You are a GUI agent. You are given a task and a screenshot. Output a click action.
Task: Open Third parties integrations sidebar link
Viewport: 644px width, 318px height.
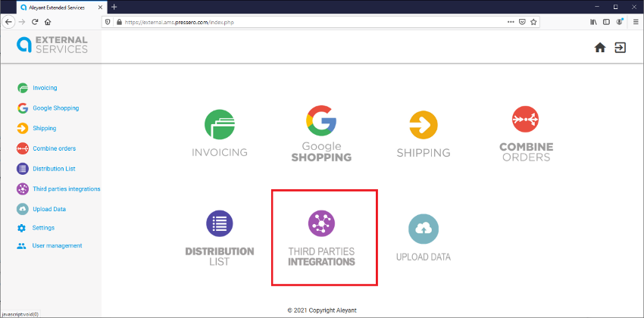point(67,189)
